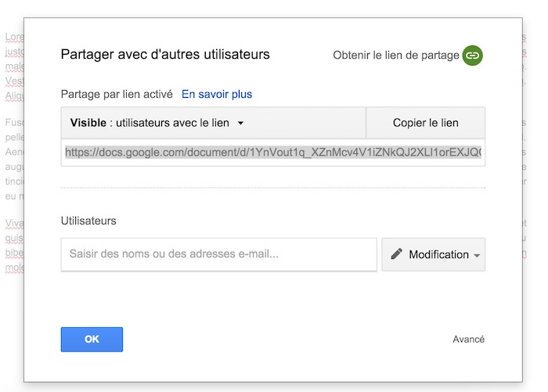Click the green share link icon
548x392 pixels.
point(472,55)
